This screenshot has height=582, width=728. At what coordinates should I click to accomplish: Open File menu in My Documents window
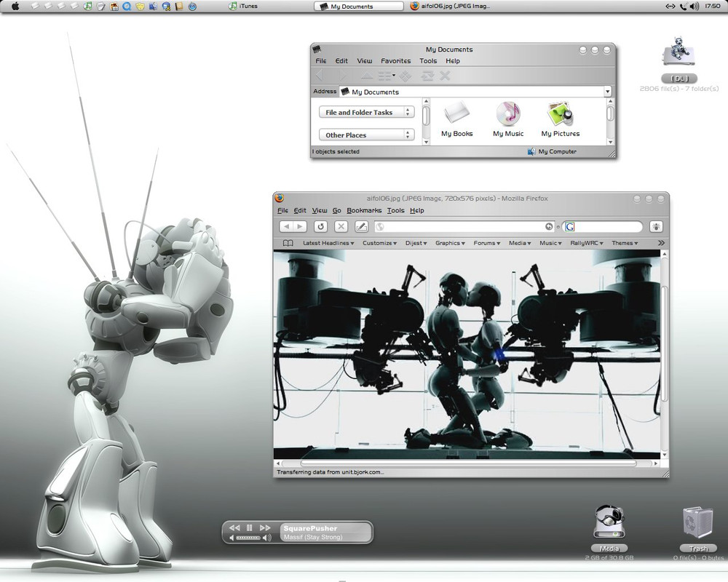click(x=321, y=61)
